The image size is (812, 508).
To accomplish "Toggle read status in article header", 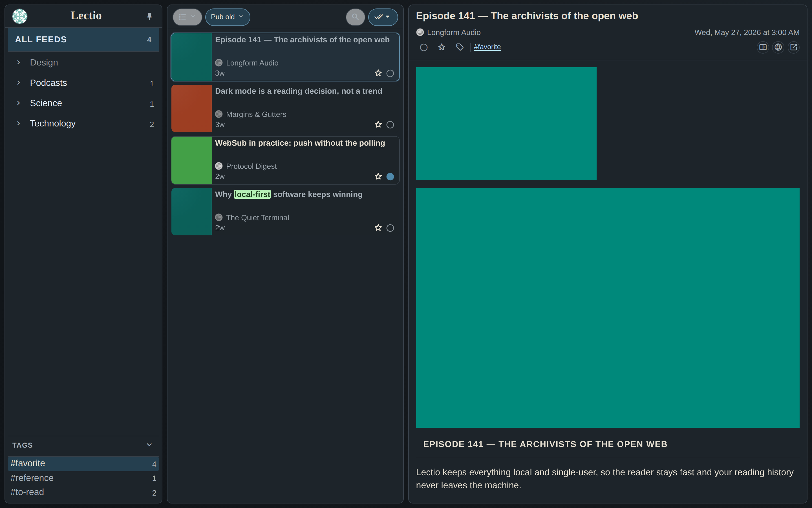I will pos(423,47).
